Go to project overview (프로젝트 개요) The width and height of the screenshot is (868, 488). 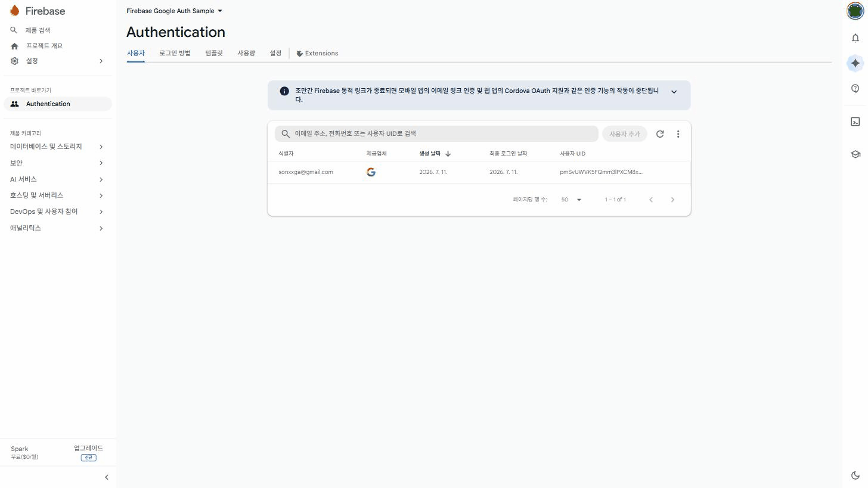(x=44, y=46)
